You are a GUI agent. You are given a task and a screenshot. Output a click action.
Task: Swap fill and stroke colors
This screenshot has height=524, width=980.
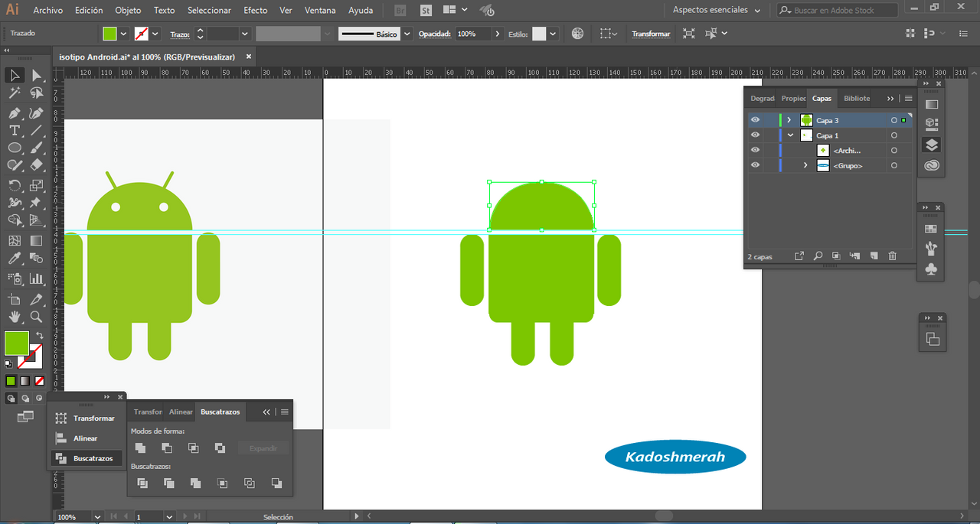pos(39,336)
